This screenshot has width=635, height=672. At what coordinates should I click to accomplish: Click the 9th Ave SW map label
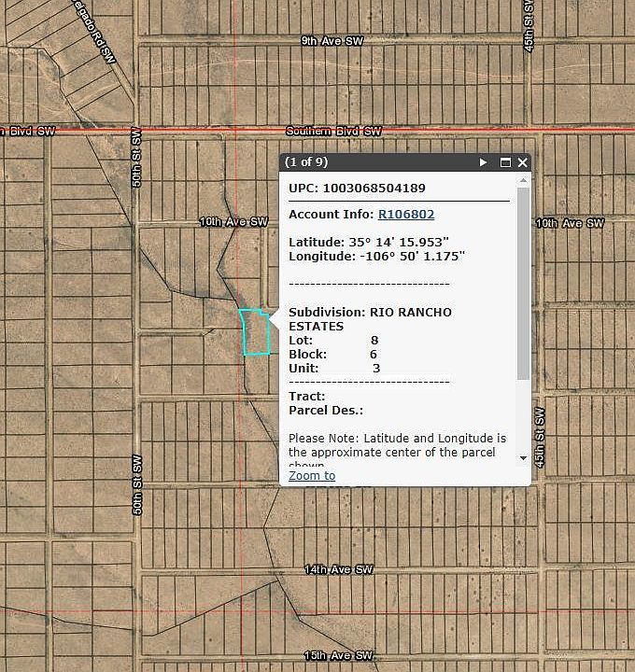332,41
